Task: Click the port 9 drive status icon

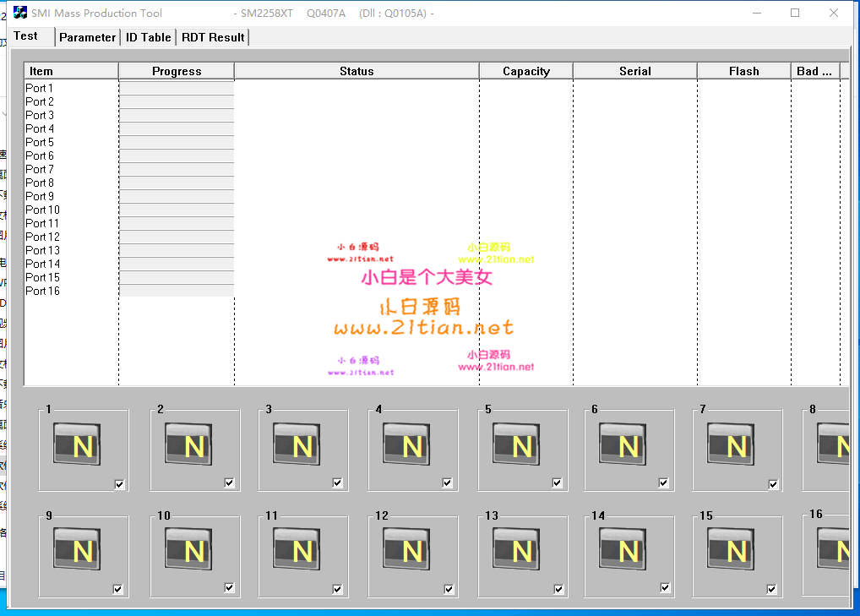Action: coord(77,548)
